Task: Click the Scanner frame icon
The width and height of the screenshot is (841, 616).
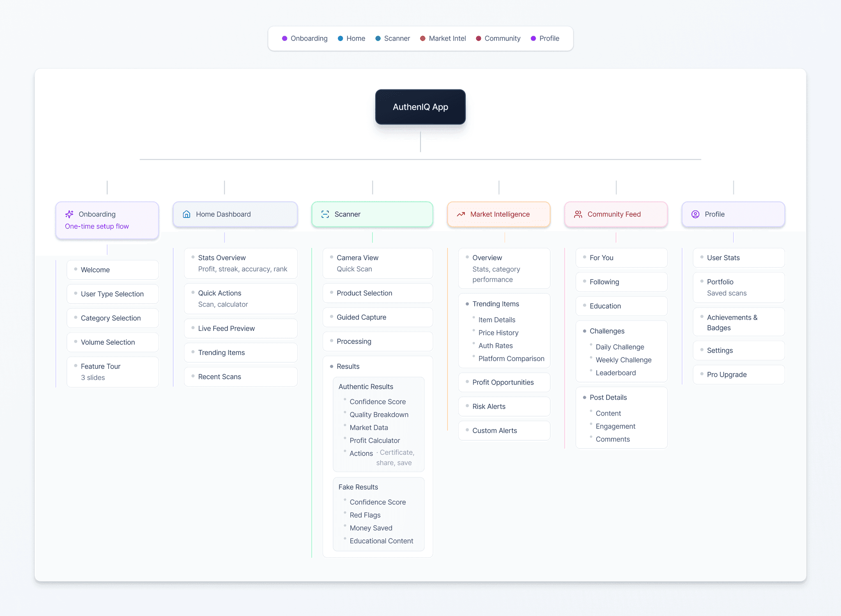Action: point(325,214)
